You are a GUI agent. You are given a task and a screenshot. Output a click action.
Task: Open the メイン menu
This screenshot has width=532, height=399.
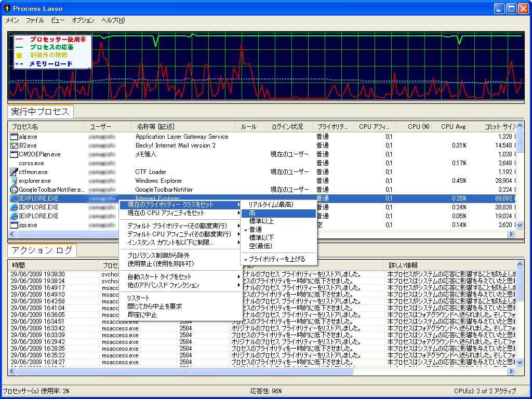[12, 20]
